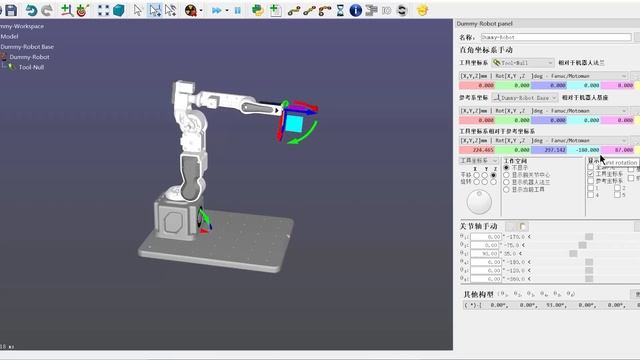Open the 工具坐标系 jog frame dropdown
Viewport: 640px width, 360px height.
click(479, 160)
